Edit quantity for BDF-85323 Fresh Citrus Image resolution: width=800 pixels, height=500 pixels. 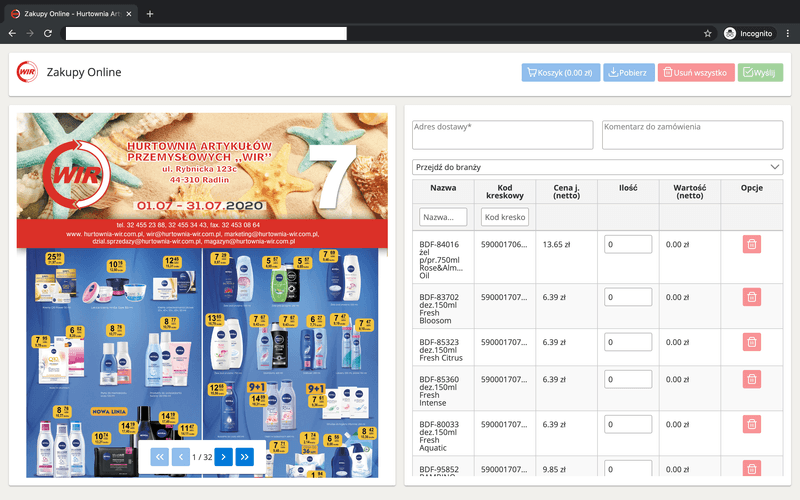(x=628, y=342)
